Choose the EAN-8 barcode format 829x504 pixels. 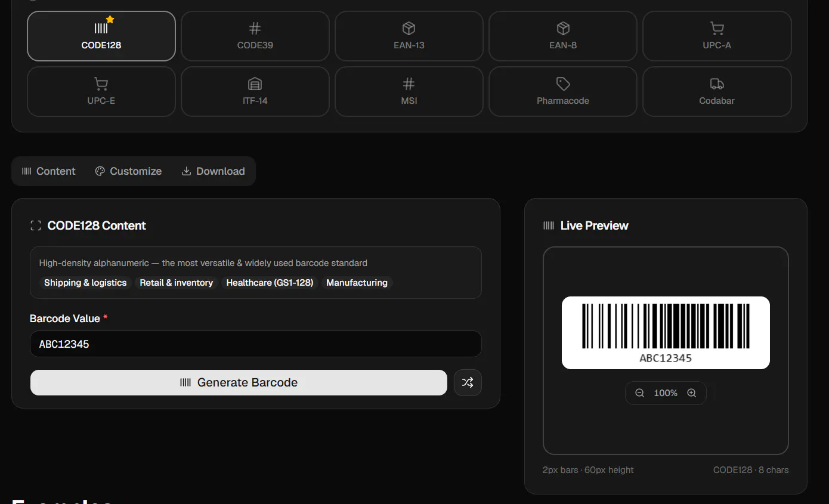tap(563, 36)
